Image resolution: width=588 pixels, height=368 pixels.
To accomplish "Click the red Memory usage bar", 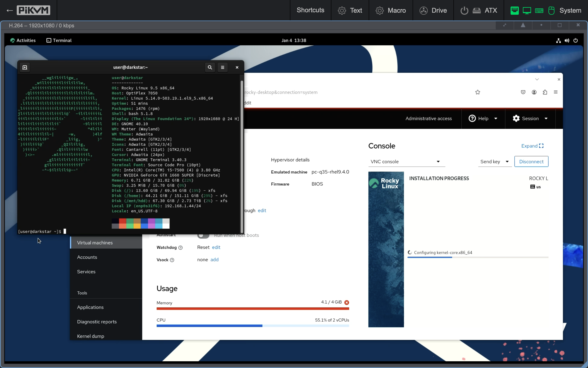I will (x=253, y=309).
